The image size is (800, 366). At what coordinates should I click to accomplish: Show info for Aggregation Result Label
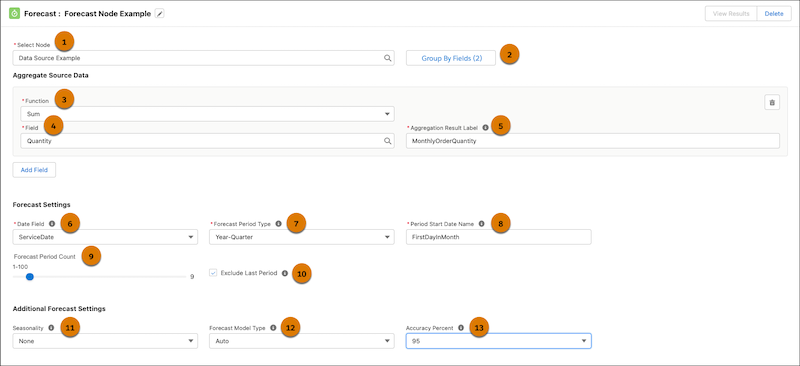pyautogui.click(x=485, y=128)
